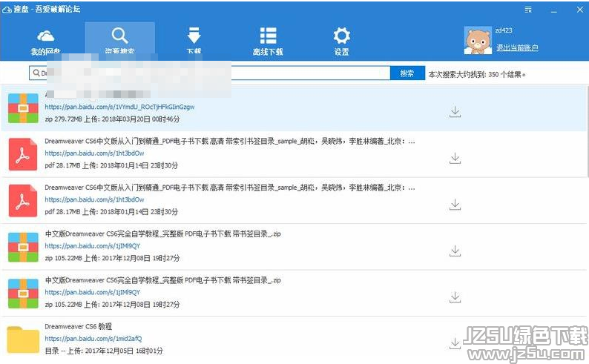Select the 350 个结果 result count text

pos(507,75)
